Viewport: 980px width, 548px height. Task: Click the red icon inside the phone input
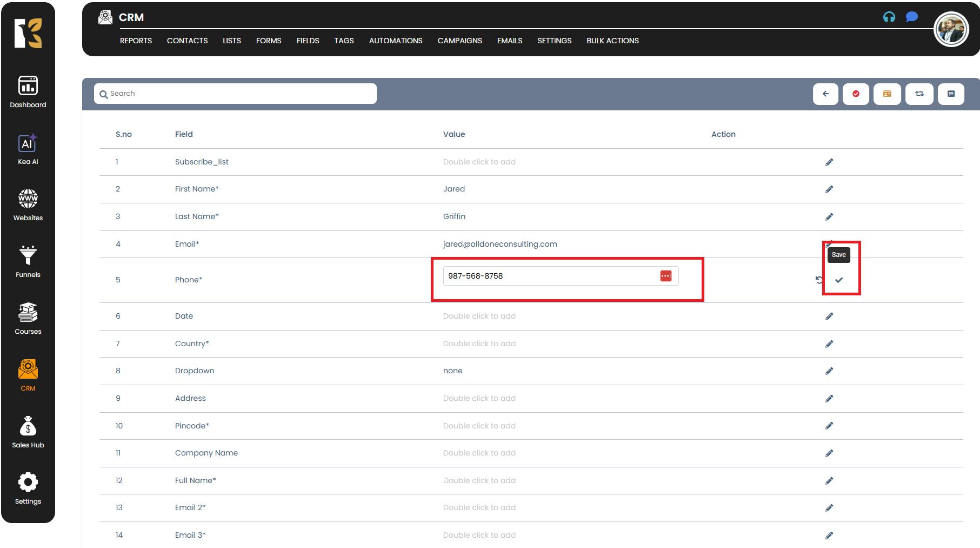(665, 276)
